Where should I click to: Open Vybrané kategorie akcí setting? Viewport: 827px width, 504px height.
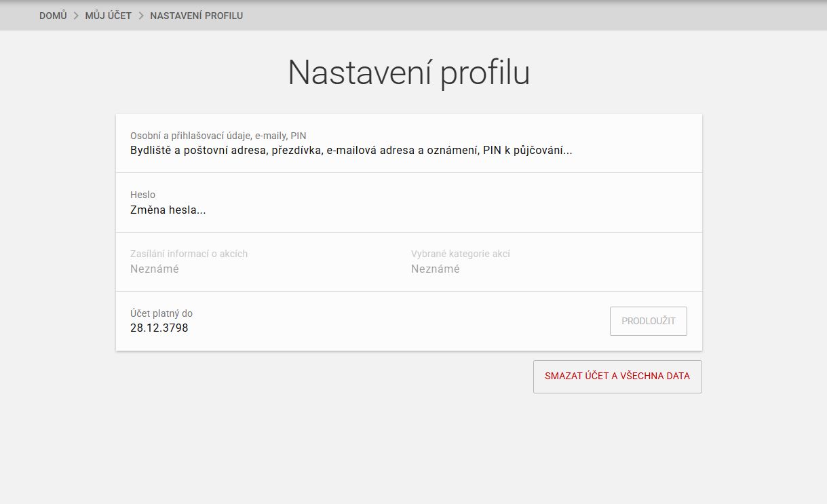point(460,254)
